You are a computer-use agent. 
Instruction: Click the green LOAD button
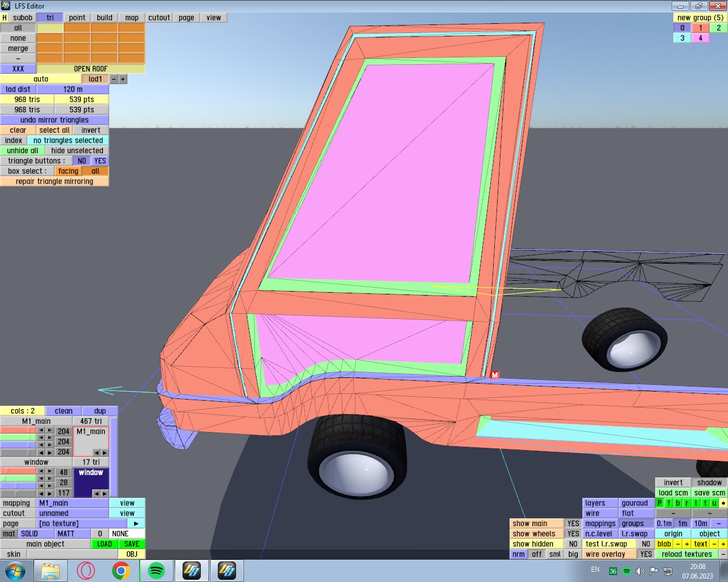coord(105,544)
